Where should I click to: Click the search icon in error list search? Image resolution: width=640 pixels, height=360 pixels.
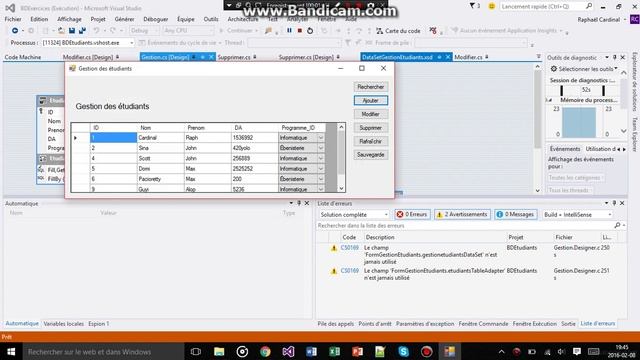coord(618,225)
